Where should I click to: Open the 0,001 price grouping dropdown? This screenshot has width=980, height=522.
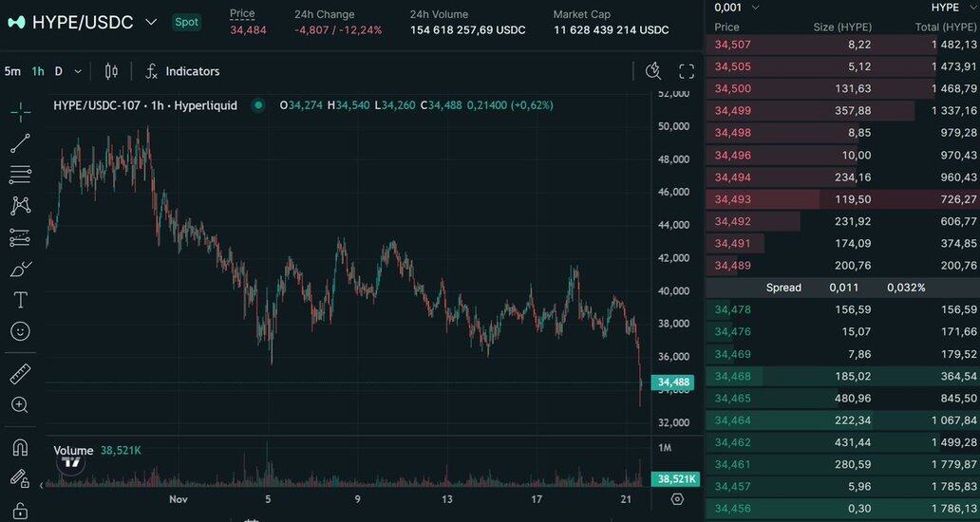(x=737, y=8)
